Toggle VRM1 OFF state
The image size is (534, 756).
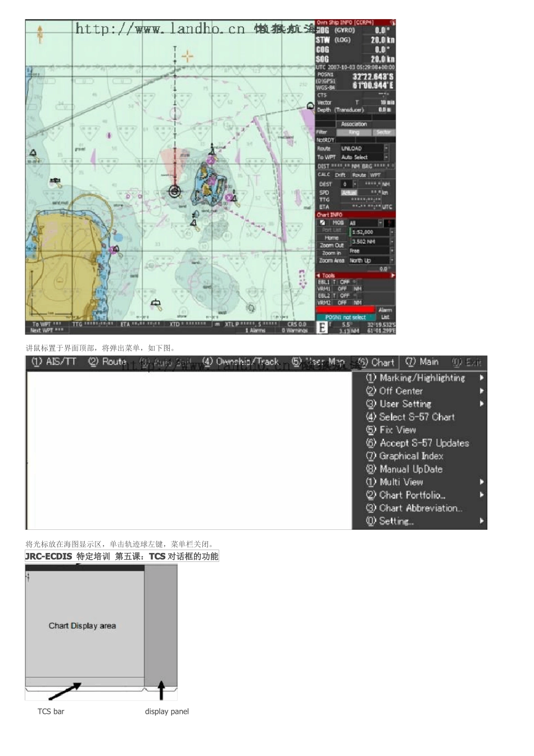(x=342, y=289)
